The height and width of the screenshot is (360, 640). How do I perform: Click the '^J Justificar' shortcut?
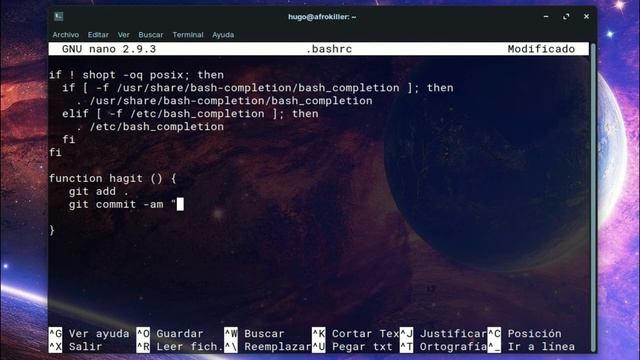tap(443, 333)
